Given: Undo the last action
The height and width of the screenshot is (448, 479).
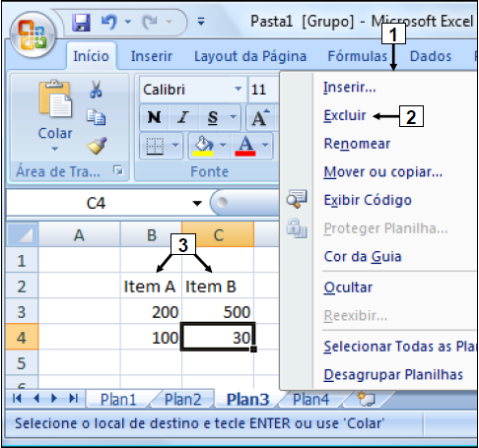Looking at the screenshot, I should tap(109, 22).
